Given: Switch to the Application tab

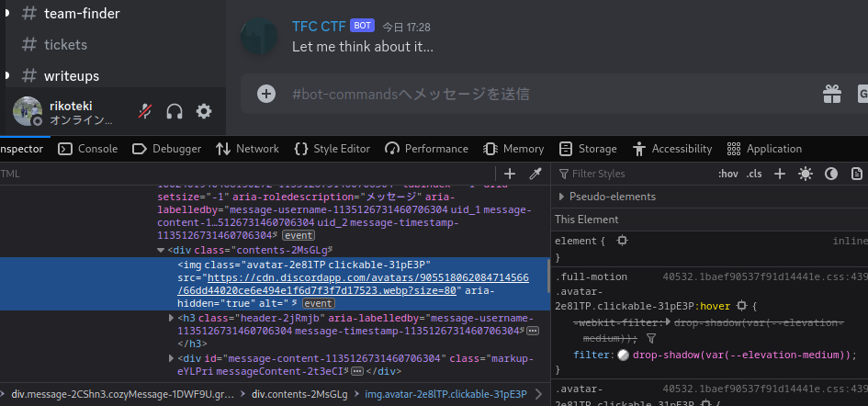Looking at the screenshot, I should pos(764,149).
